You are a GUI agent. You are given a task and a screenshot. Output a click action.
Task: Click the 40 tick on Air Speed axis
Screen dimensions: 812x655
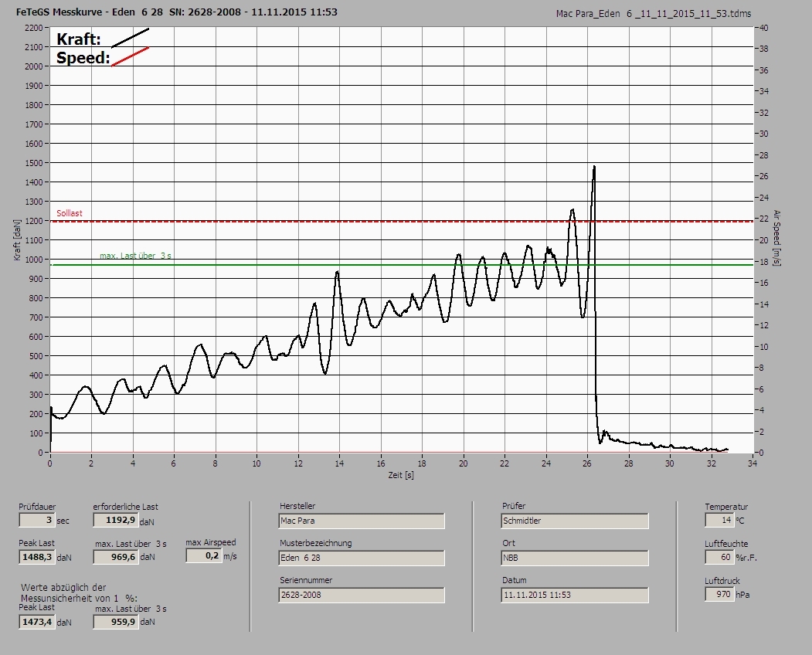click(763, 28)
